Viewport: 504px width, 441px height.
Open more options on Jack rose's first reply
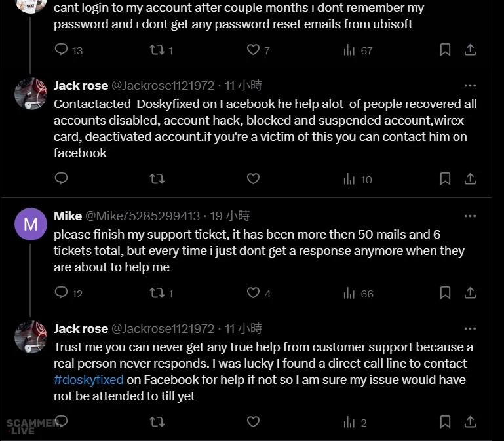tap(470, 85)
